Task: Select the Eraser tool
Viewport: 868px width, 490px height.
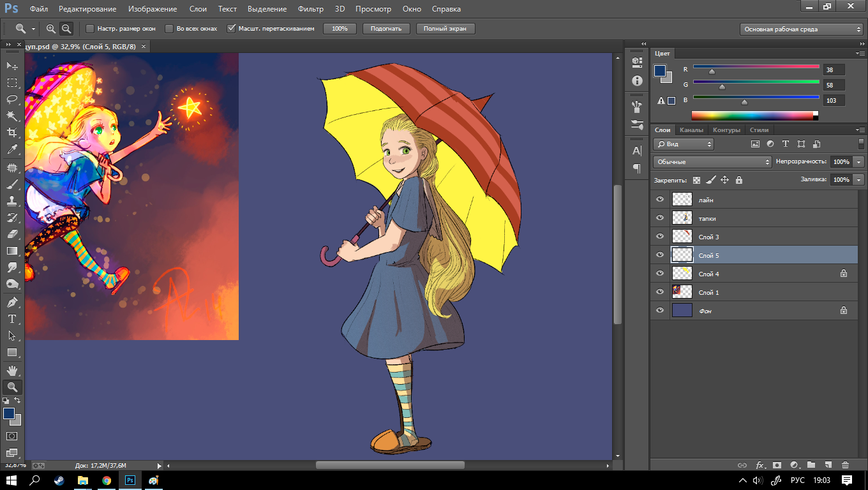Action: click(12, 234)
